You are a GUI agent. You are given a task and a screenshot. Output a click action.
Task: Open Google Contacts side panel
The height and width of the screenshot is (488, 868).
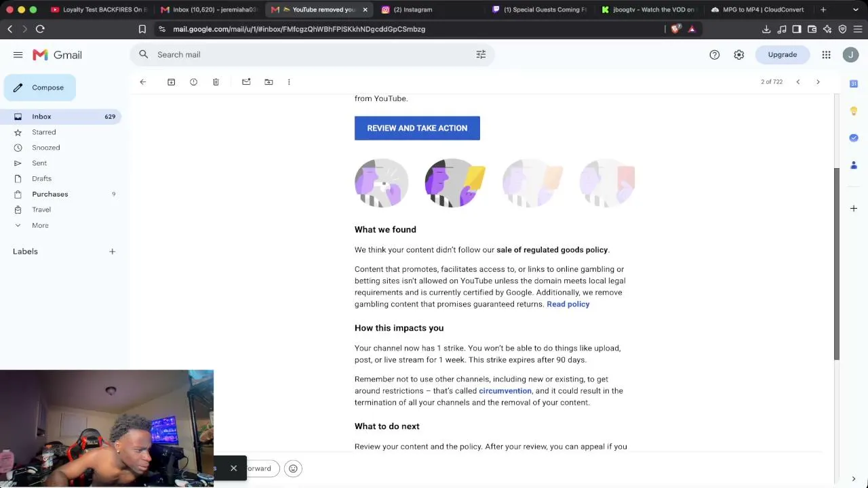pyautogui.click(x=854, y=165)
